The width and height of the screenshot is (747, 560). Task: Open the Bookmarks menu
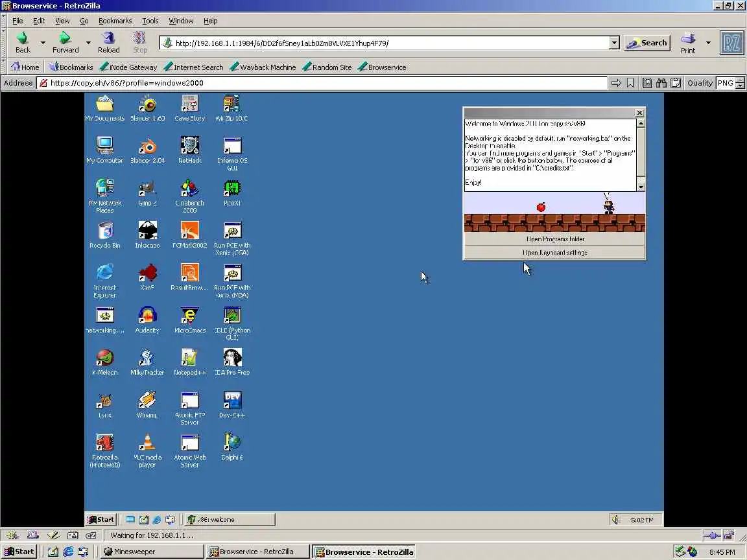point(115,21)
